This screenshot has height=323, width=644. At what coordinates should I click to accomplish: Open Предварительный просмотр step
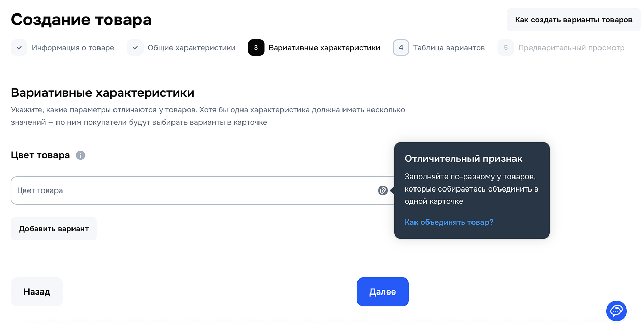pyautogui.click(x=571, y=48)
